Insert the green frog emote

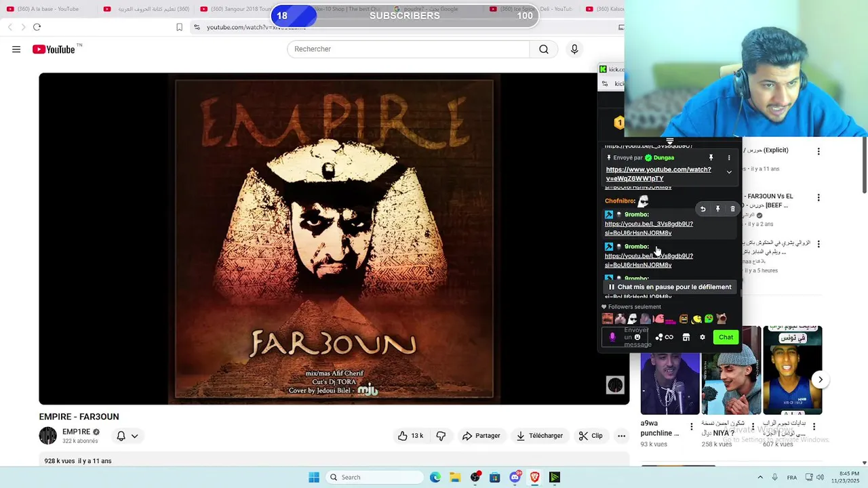click(709, 319)
